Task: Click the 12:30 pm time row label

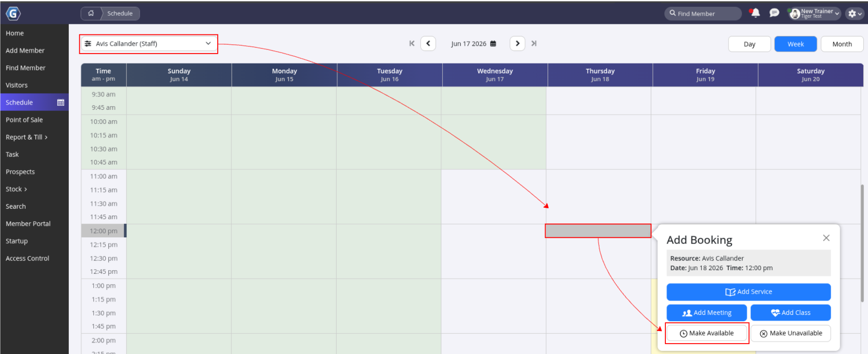Action: click(x=104, y=258)
